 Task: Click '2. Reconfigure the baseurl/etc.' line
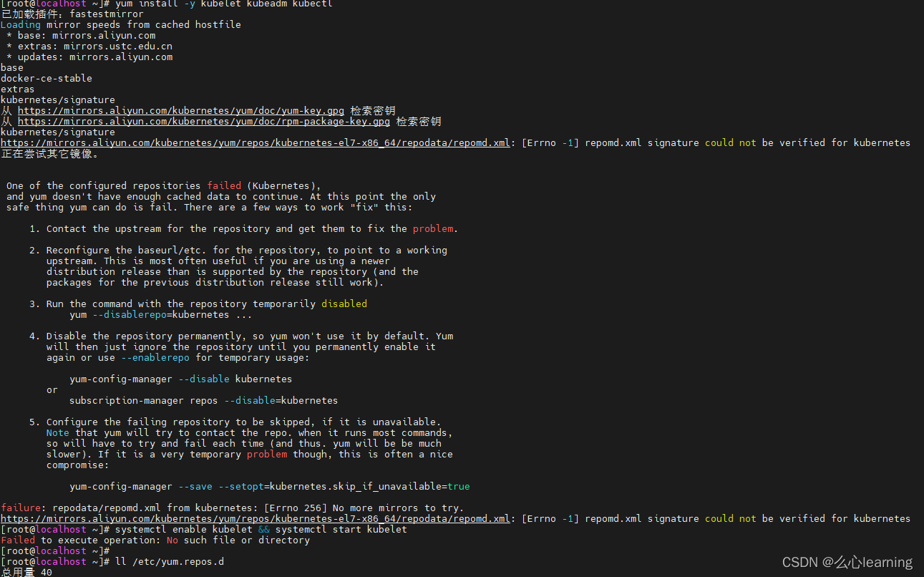238,251
